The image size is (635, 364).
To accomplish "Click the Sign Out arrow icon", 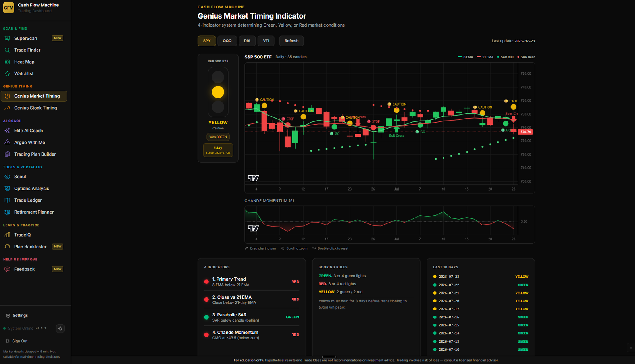I will click(x=8, y=341).
